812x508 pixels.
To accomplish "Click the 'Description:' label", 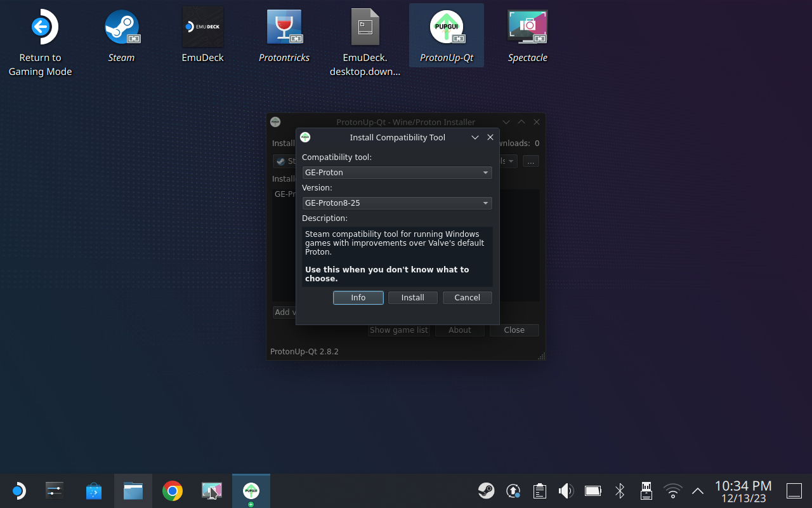I will tap(325, 218).
